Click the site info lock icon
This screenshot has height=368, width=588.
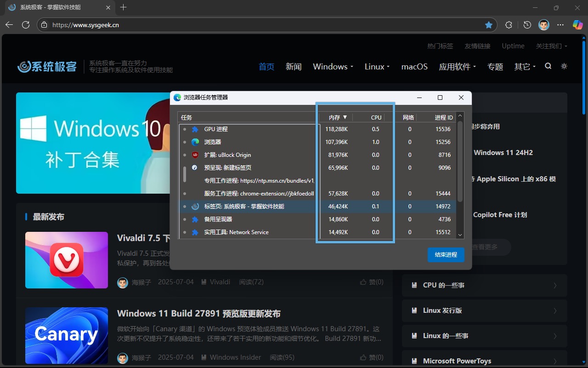pos(44,25)
